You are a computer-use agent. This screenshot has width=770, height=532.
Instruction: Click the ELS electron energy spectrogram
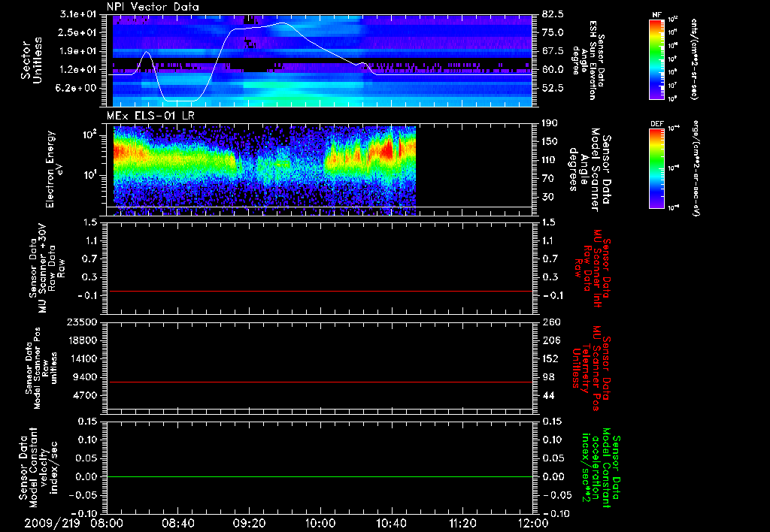(265, 171)
